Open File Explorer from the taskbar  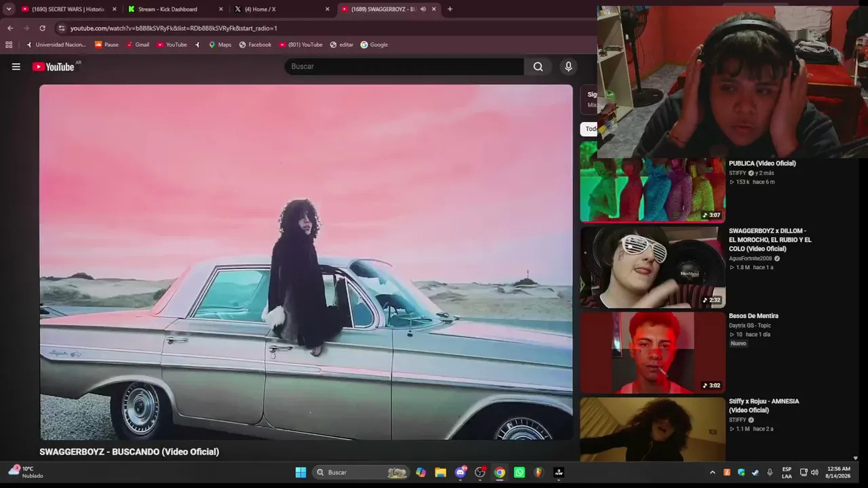tap(441, 472)
